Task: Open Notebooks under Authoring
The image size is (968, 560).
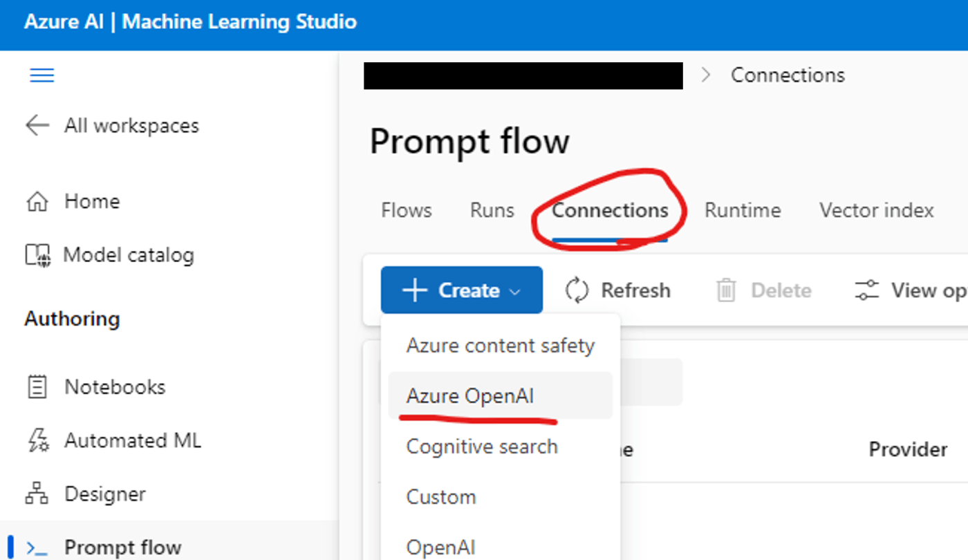Action: pyautogui.click(x=115, y=386)
